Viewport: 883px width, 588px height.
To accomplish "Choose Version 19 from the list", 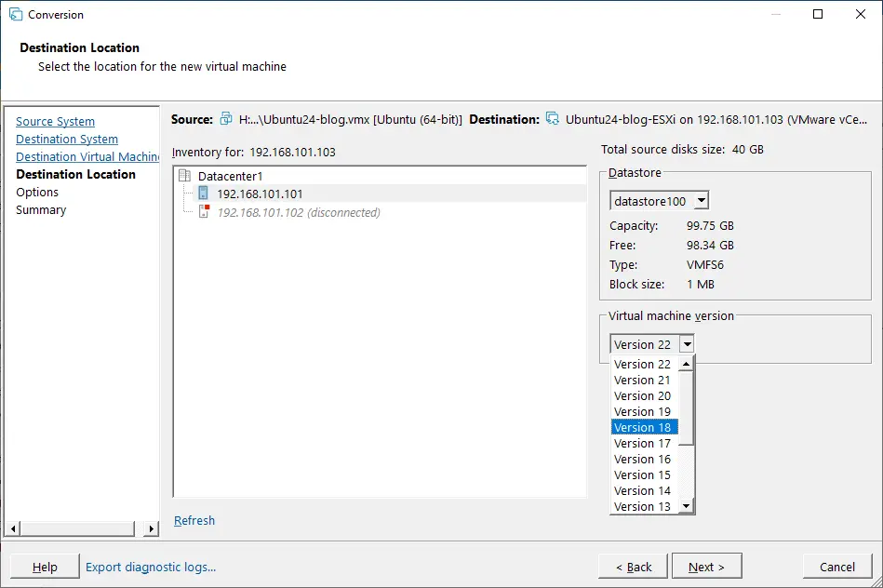I will pos(644,412).
